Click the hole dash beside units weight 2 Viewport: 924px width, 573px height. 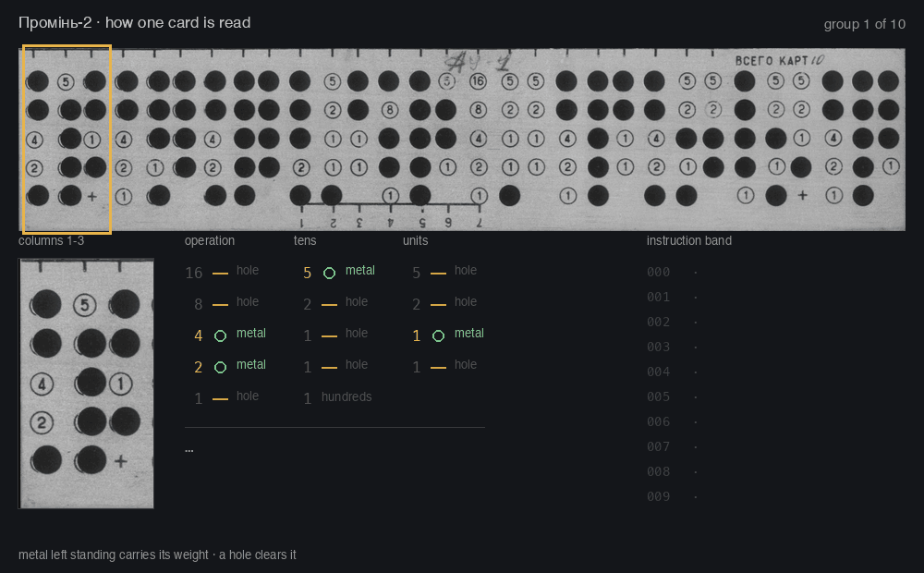(438, 305)
